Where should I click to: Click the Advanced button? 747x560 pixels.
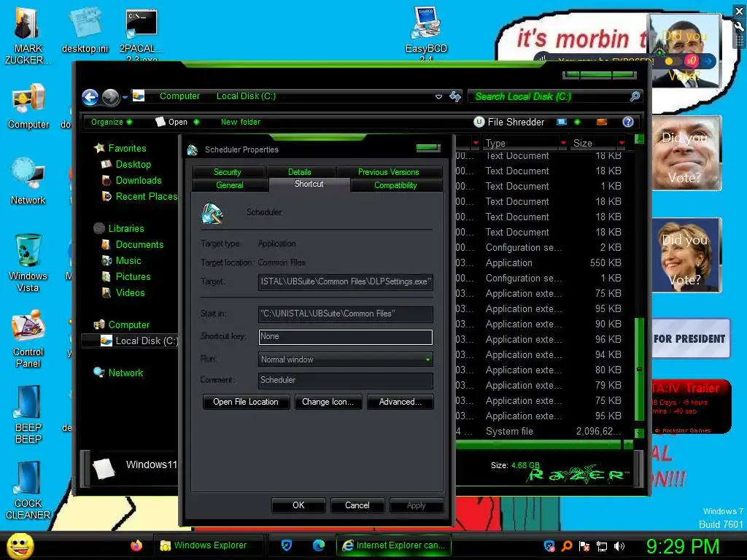pyautogui.click(x=400, y=402)
